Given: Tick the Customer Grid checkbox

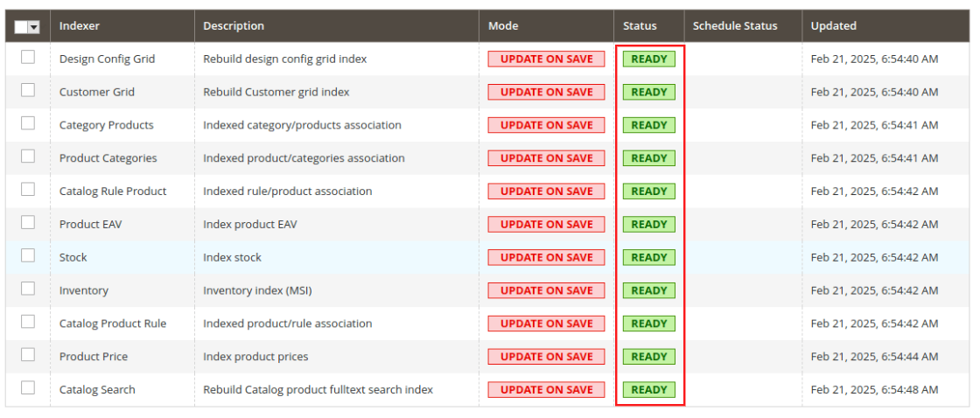Looking at the screenshot, I should tap(27, 91).
